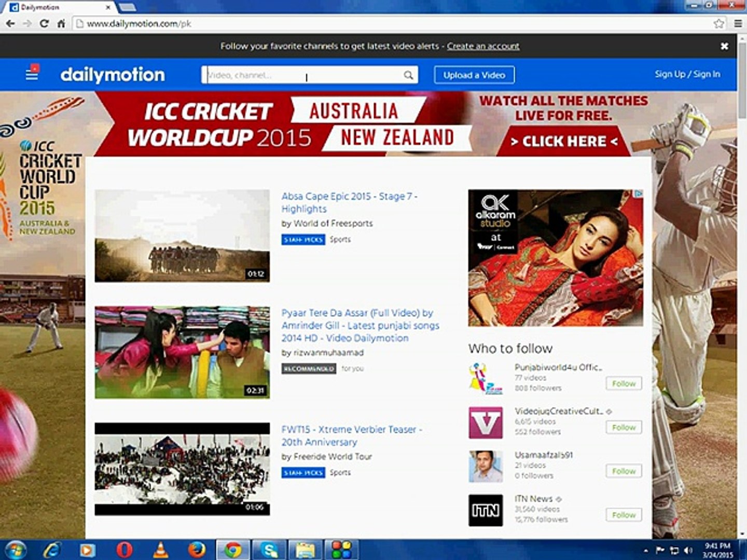The width and height of the screenshot is (747, 560).
Task: Go back in the browser
Action: point(10,23)
